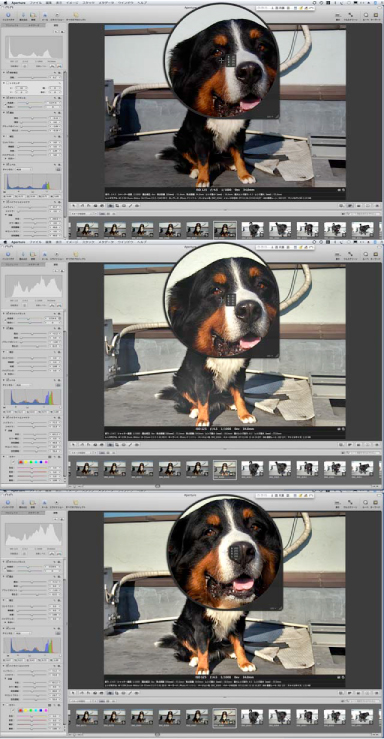This screenshot has width=384, height=739.
Task: Expand the Tint disclosure triangle under Enhance in top panel
Action: [x=5, y=159]
